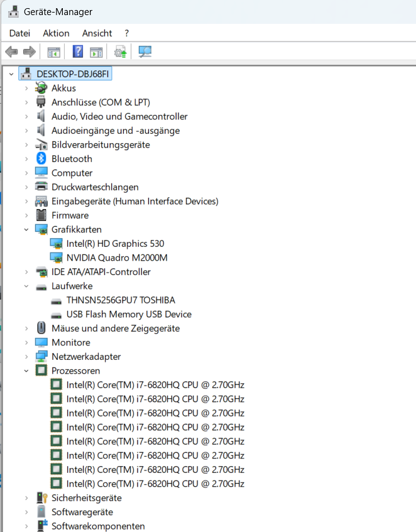Select the last Intel Core i7-6820HQ processor entry

coord(155,484)
